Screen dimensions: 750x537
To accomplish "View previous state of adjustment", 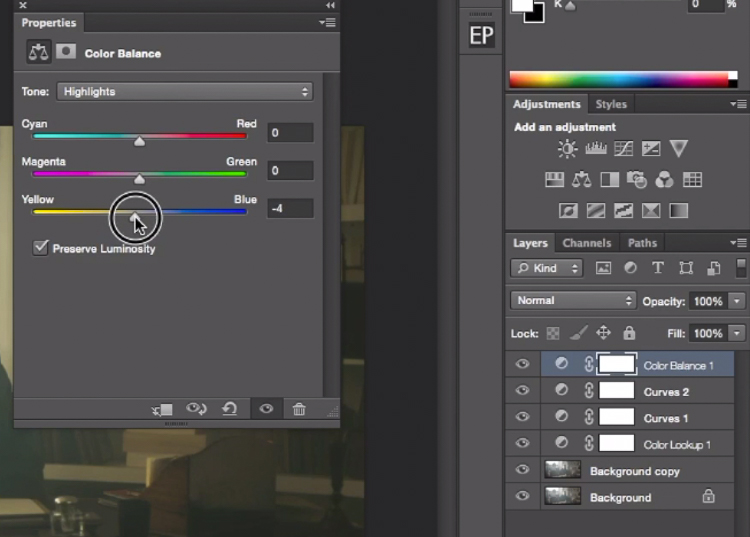I will (196, 409).
